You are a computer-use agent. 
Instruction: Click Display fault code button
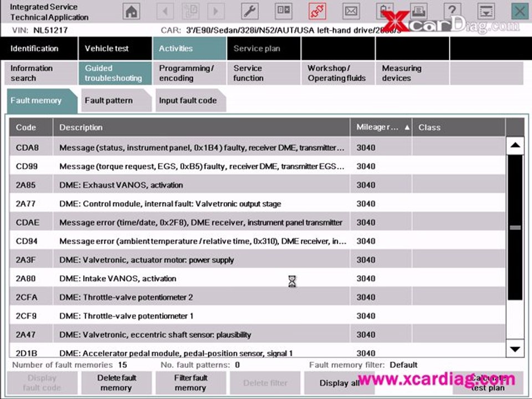tap(42, 383)
